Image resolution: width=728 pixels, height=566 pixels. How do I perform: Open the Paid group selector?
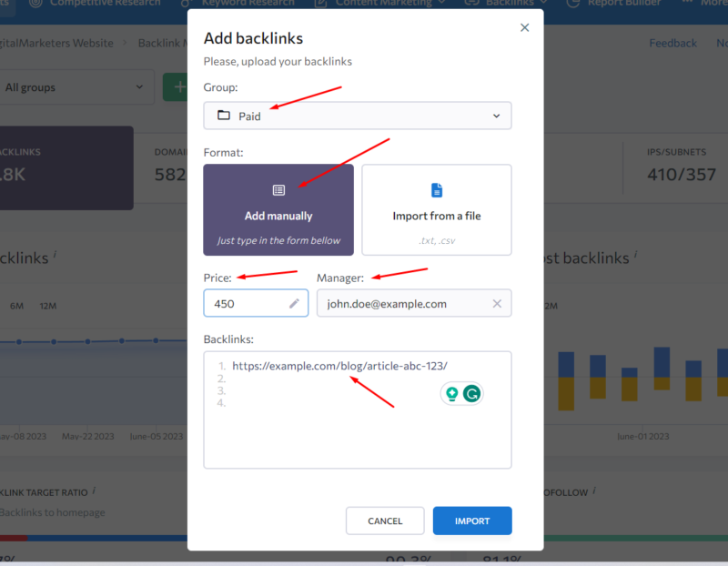pyautogui.click(x=358, y=116)
